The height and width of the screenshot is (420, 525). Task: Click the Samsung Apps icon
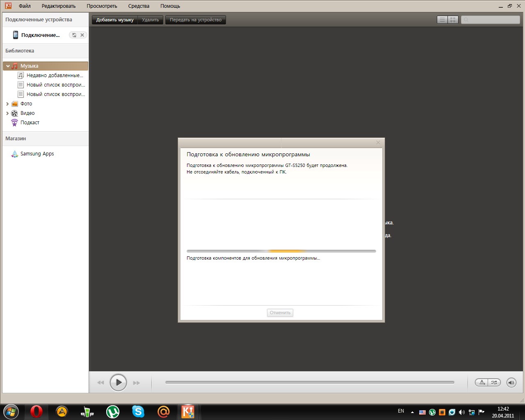coord(15,154)
